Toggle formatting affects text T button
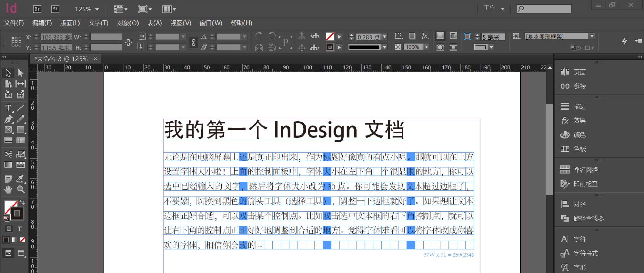 pyautogui.click(x=20, y=229)
